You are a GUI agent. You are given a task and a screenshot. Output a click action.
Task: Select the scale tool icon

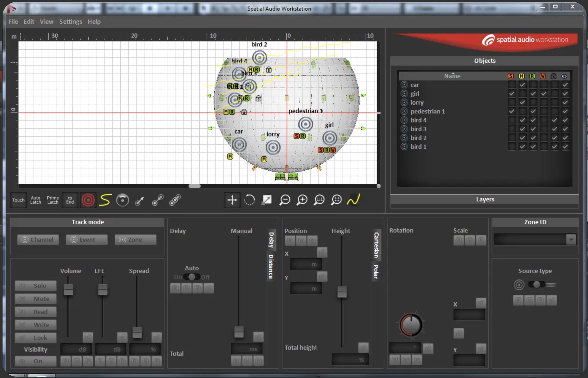click(267, 200)
